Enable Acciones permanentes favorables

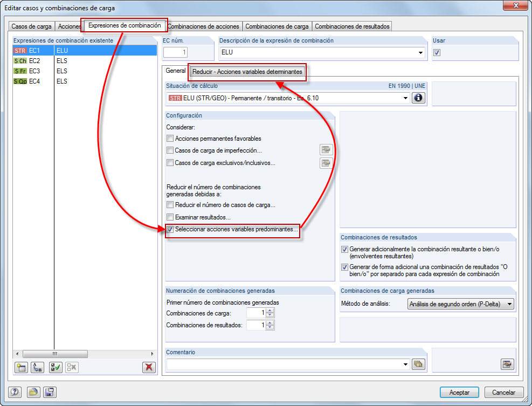coord(170,138)
